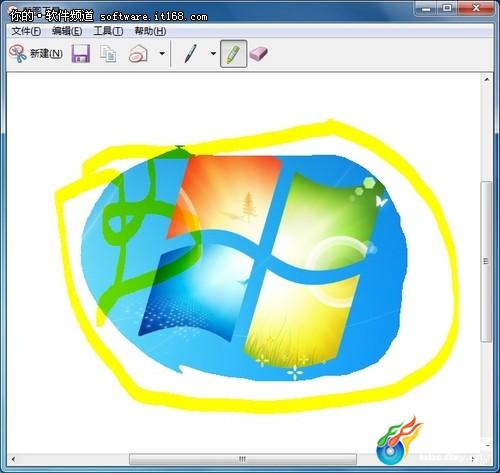500x473 pixels.
Task: Expand the send snip dropdown arrow
Action: [162, 54]
